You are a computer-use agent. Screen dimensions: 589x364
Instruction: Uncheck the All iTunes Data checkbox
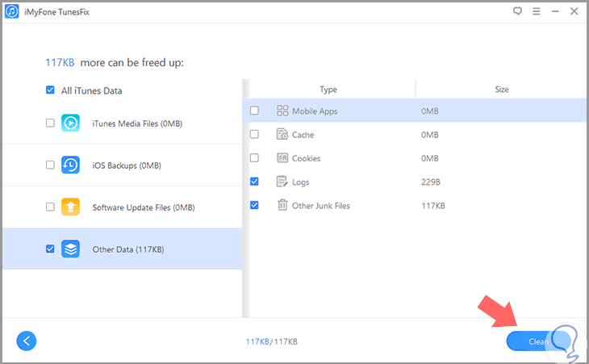point(50,90)
